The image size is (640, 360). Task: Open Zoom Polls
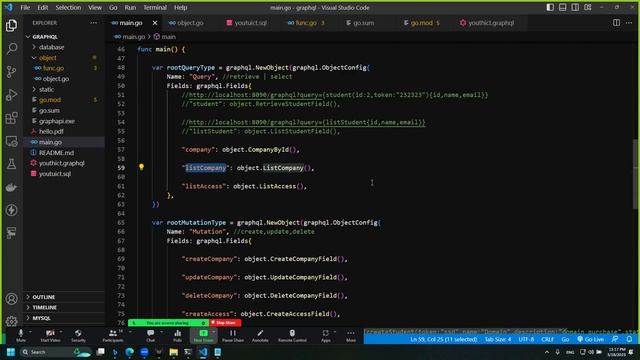coord(178,336)
